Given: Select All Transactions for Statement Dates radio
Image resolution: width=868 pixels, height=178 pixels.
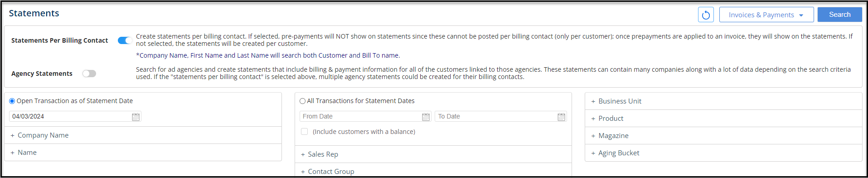Looking at the screenshot, I should point(302,101).
